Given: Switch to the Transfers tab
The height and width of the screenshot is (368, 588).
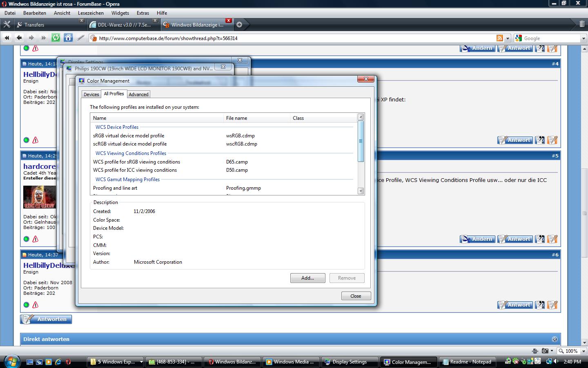Looking at the screenshot, I should 50,25.
